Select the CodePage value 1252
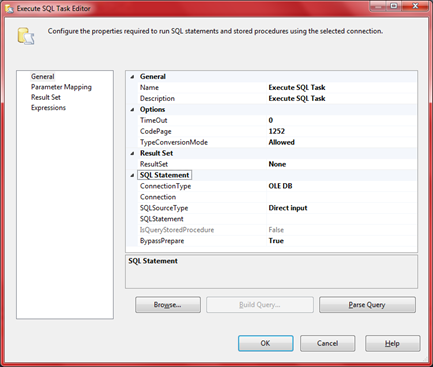Viewport: 433px width, 367px height. click(342, 131)
